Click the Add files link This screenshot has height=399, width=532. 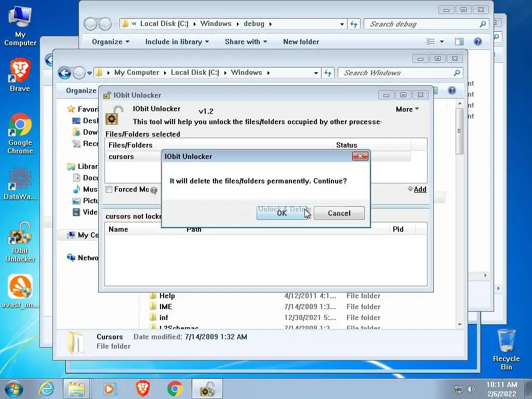click(x=417, y=189)
